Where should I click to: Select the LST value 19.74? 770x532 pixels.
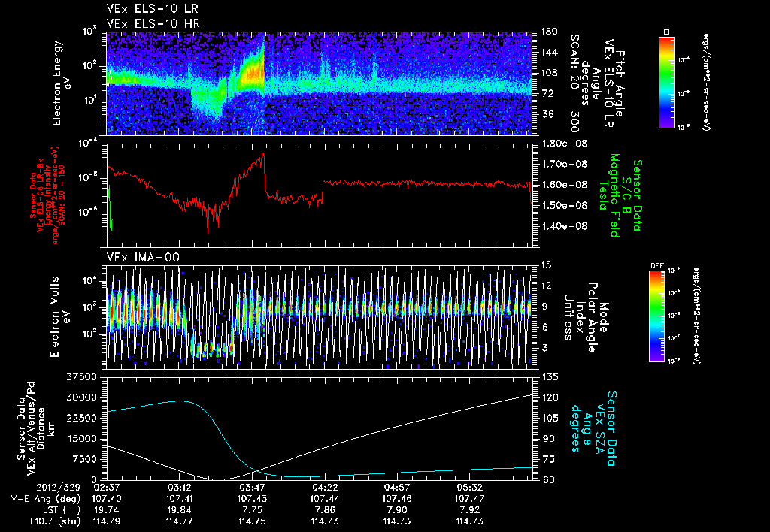coord(107,510)
